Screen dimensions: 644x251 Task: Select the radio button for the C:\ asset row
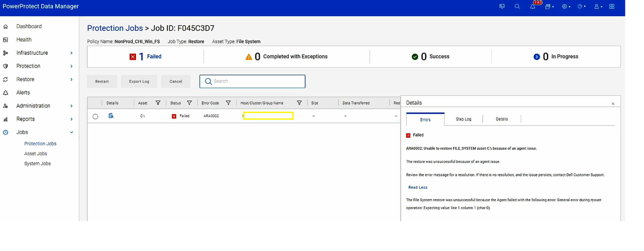pos(95,116)
